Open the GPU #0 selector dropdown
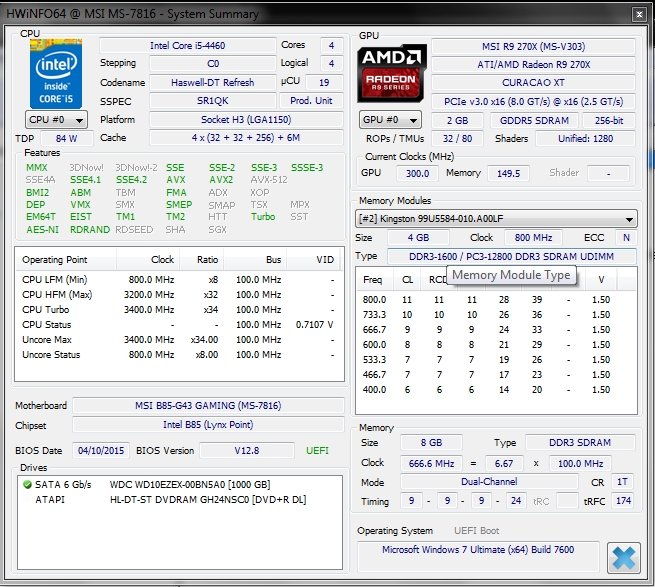655x587 pixels. click(x=390, y=120)
